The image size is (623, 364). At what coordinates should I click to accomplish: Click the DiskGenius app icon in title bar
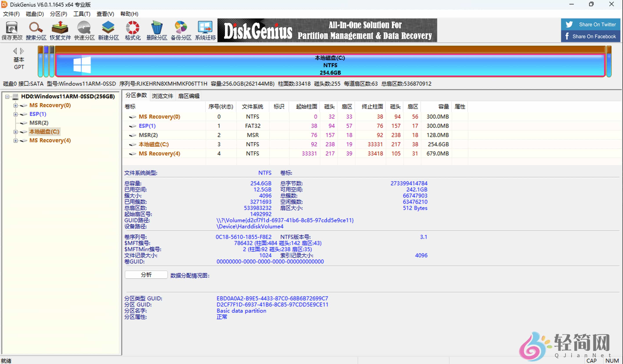[4, 4]
